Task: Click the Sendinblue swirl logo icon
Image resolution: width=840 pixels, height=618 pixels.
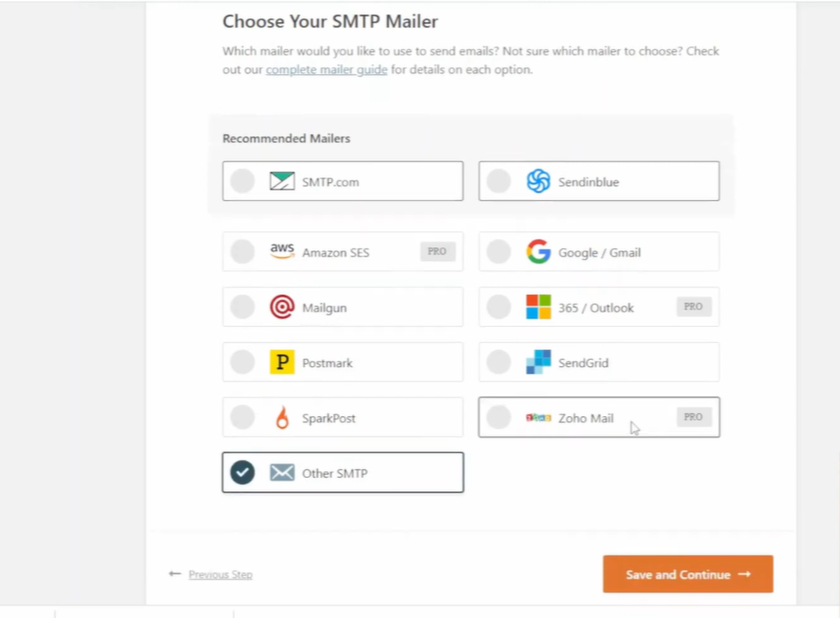Action: (x=538, y=181)
